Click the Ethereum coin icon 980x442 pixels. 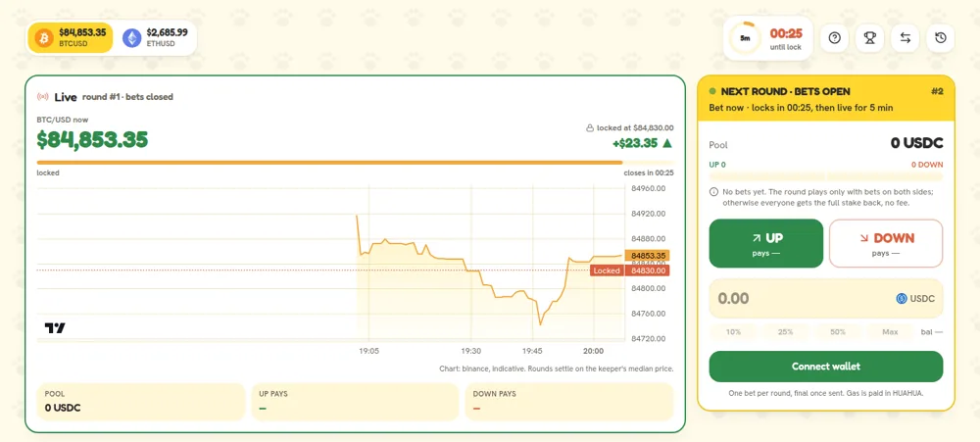(x=132, y=37)
